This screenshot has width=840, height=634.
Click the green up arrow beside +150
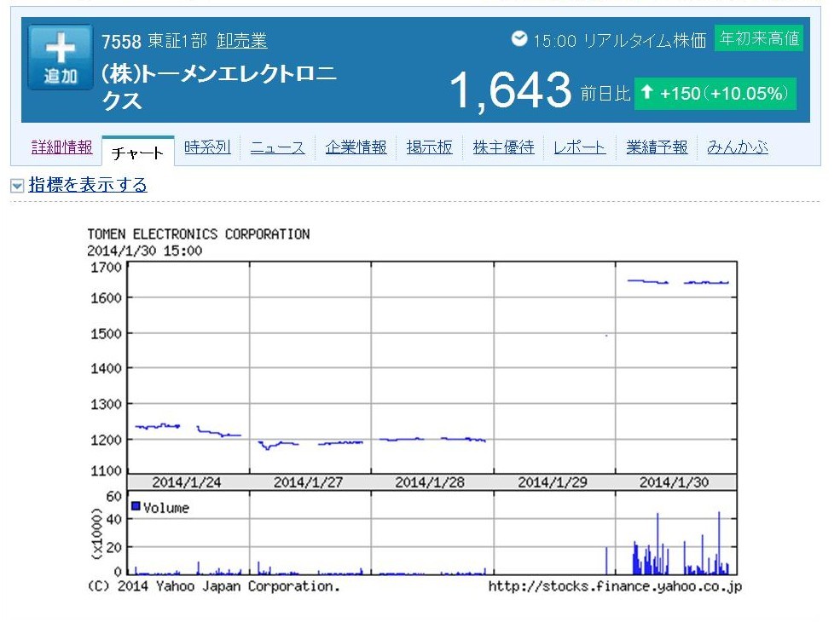coord(646,92)
